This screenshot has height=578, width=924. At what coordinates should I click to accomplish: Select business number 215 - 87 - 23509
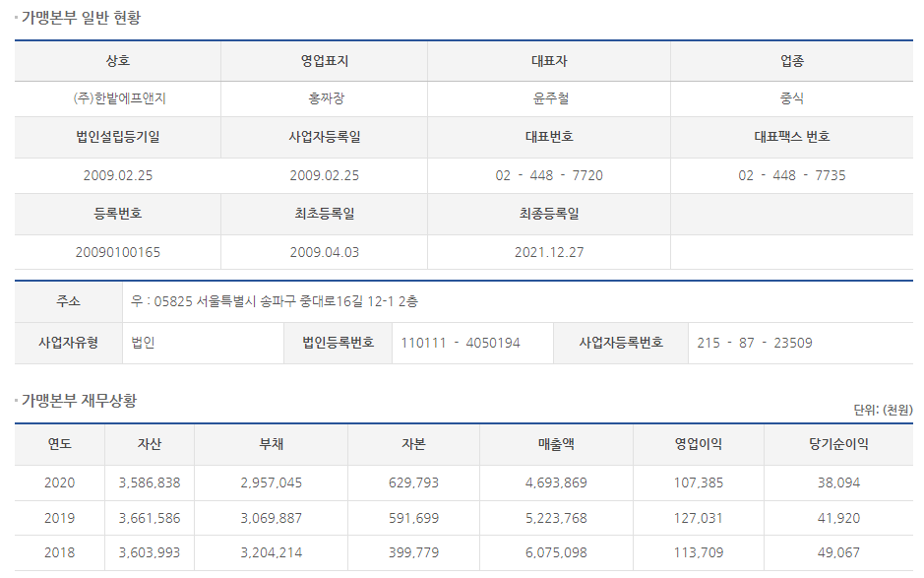[755, 343]
